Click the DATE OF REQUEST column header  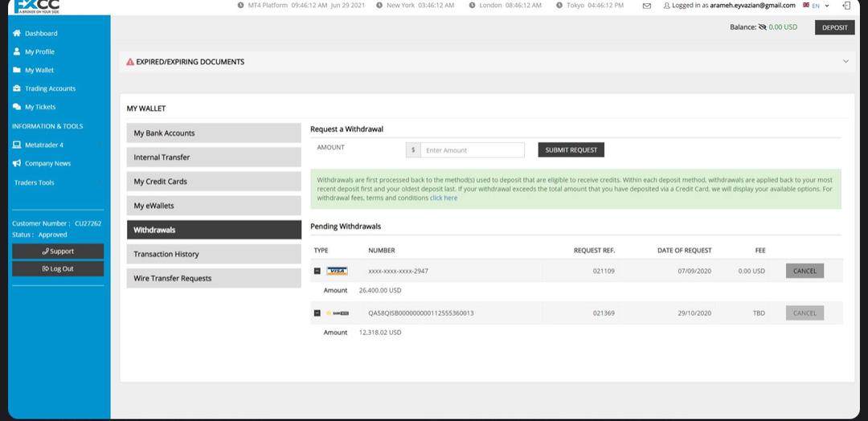(x=685, y=251)
